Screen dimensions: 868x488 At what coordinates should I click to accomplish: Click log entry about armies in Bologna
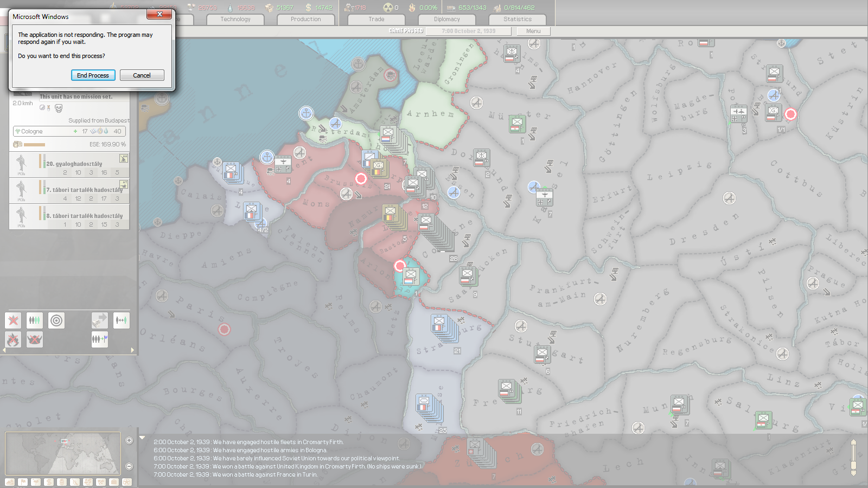(240, 450)
